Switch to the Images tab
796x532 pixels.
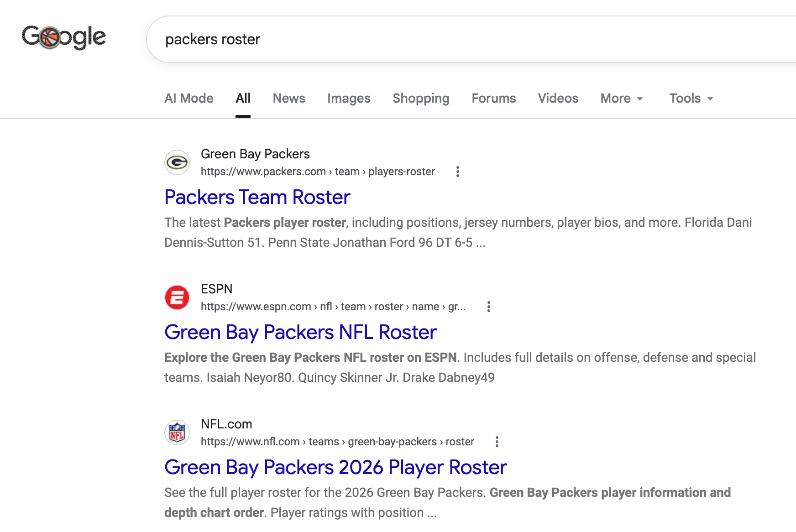point(349,98)
